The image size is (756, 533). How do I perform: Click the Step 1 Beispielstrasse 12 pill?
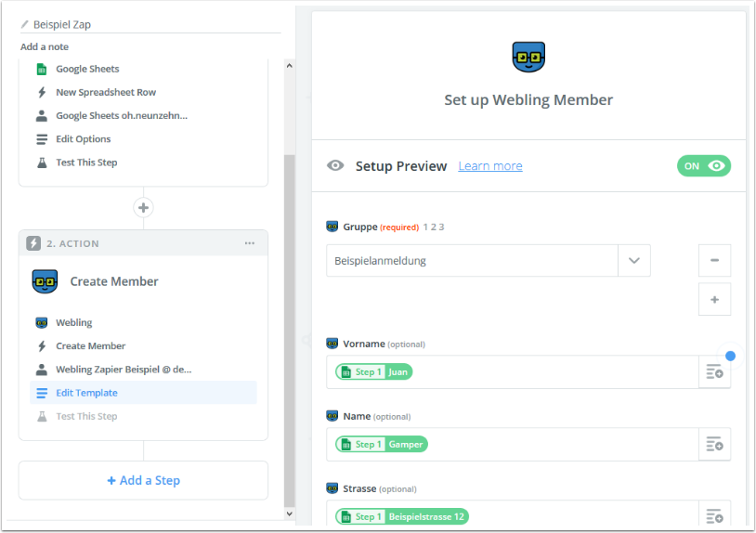(402, 516)
